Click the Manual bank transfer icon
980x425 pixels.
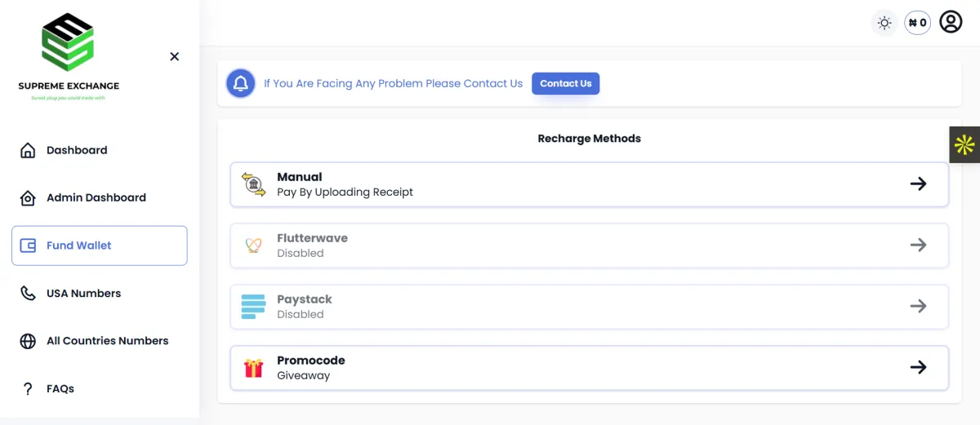tap(254, 184)
